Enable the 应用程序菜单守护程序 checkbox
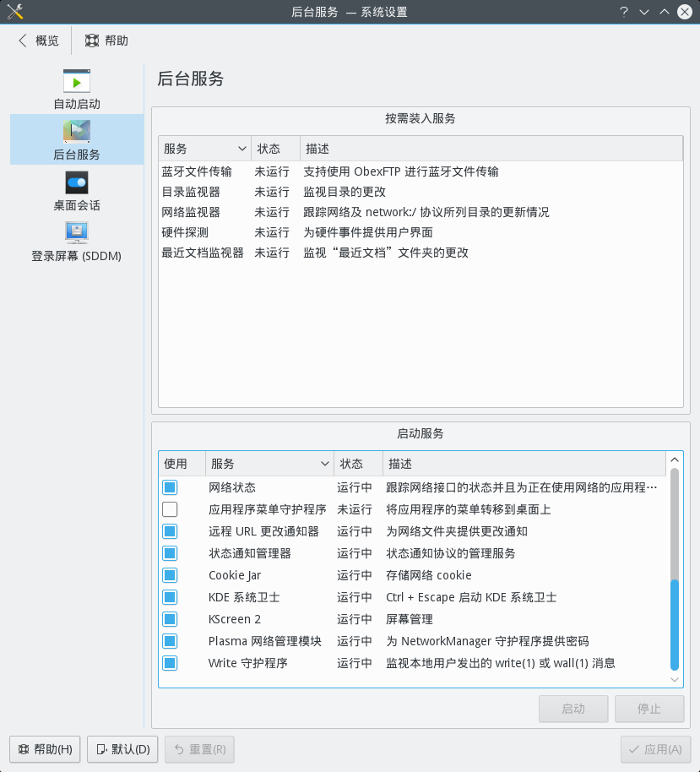Viewport: 700px width, 772px height. (170, 509)
